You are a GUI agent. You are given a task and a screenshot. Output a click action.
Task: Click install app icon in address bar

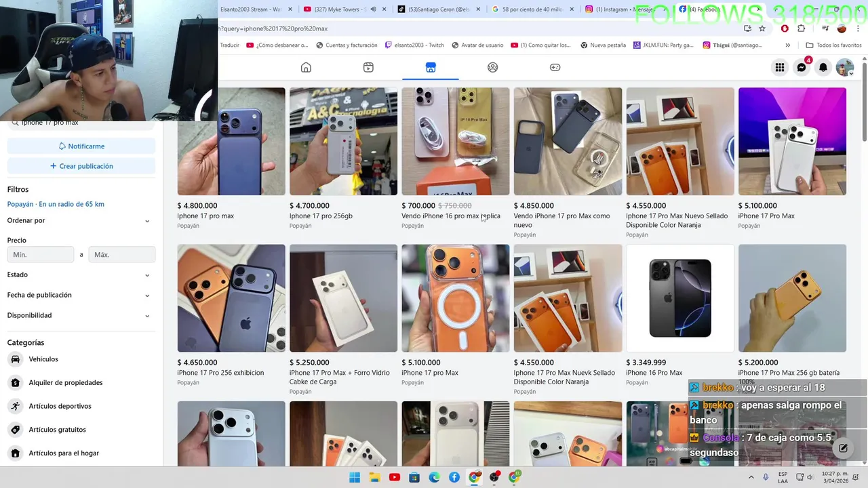747,28
